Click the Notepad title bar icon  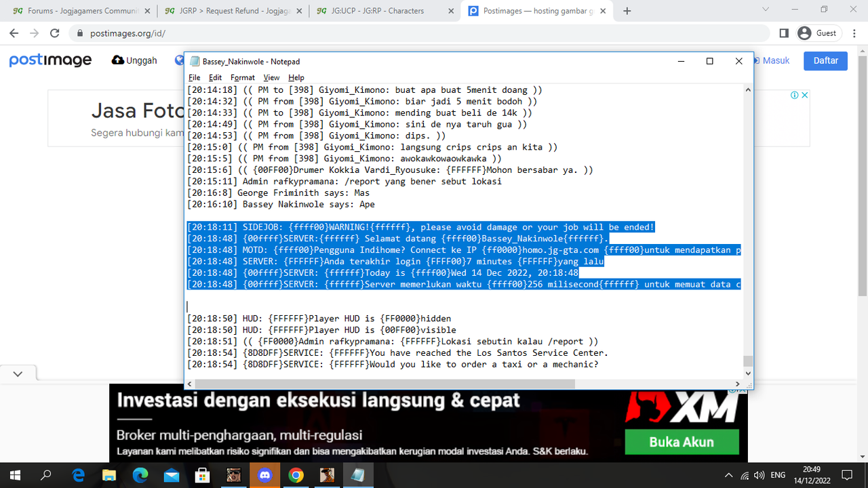pos(195,61)
